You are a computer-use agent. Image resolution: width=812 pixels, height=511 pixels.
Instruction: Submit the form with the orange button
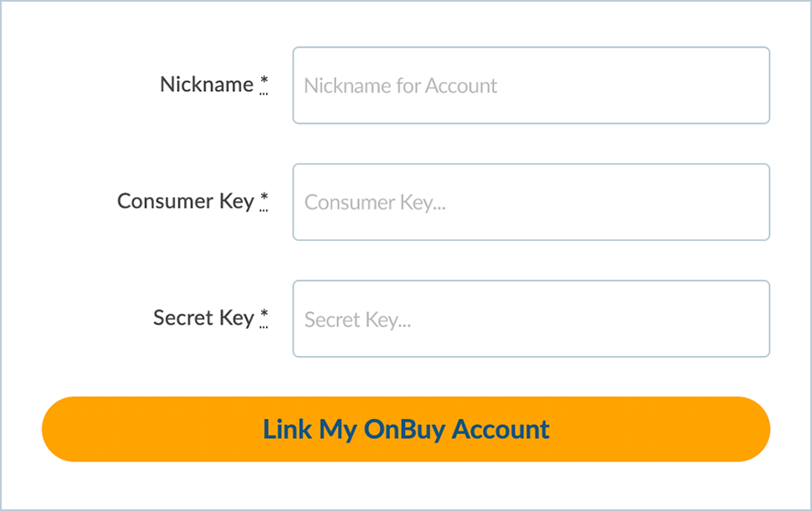pos(406,429)
